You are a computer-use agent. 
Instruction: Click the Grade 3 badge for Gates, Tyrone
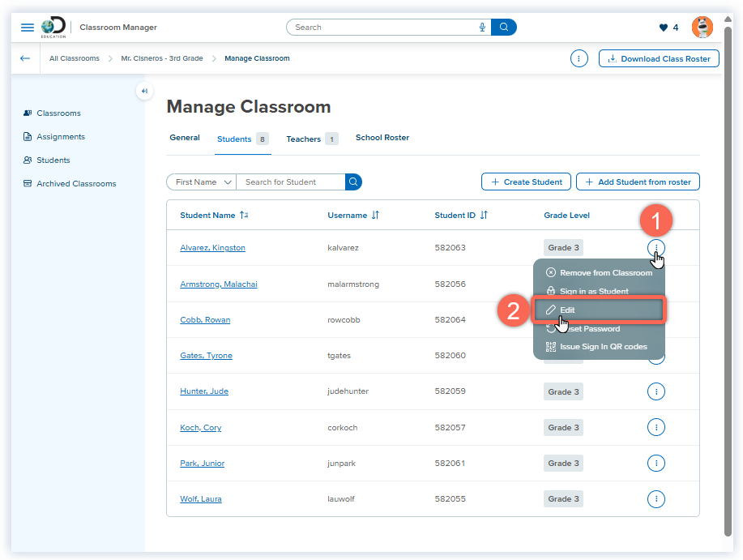coord(563,355)
